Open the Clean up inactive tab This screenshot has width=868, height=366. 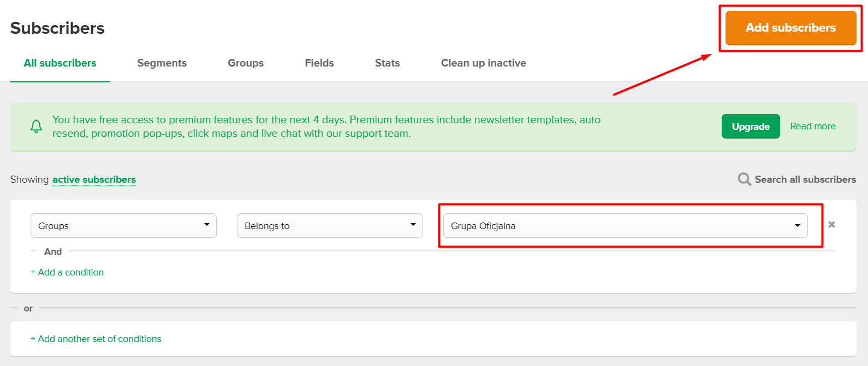tap(483, 63)
